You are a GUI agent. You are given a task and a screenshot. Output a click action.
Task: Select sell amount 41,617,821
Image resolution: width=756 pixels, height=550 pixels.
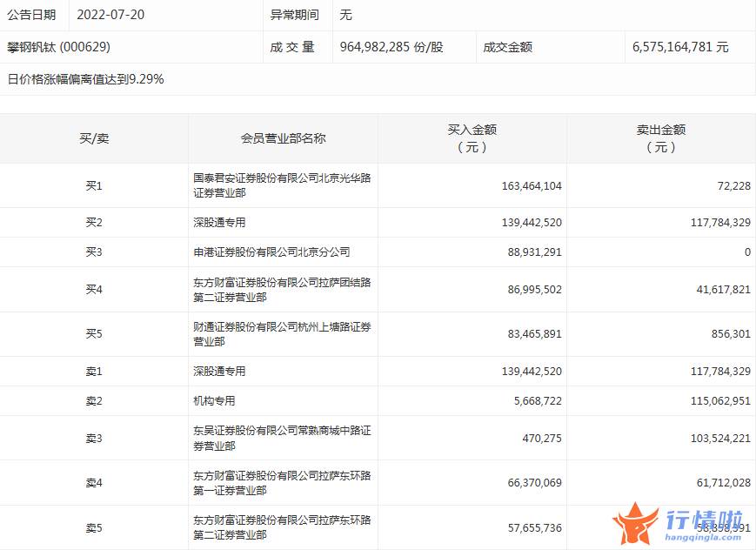click(724, 290)
